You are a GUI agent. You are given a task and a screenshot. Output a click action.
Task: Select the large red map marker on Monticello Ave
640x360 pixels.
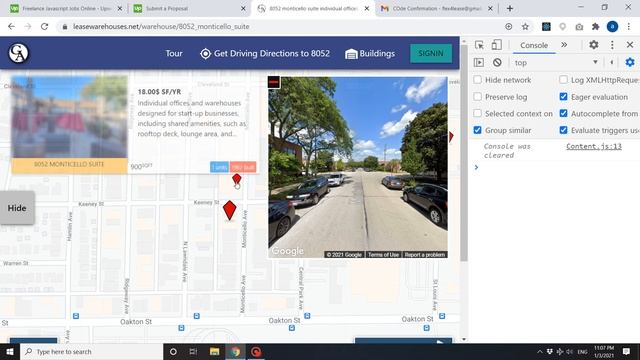pyautogui.click(x=229, y=210)
